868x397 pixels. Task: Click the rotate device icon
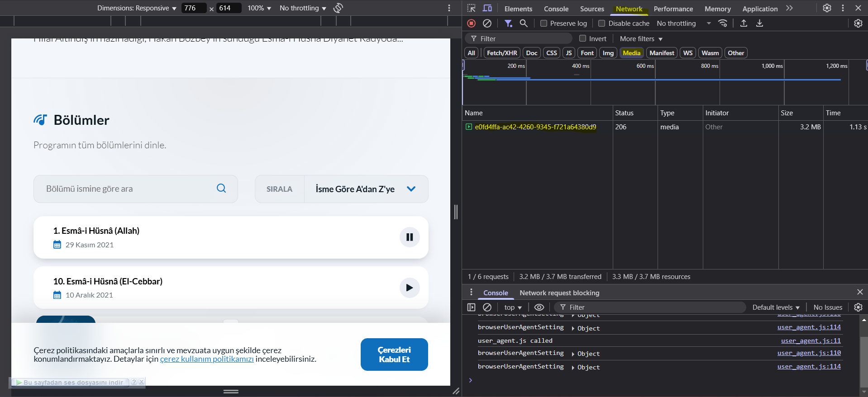(x=338, y=8)
